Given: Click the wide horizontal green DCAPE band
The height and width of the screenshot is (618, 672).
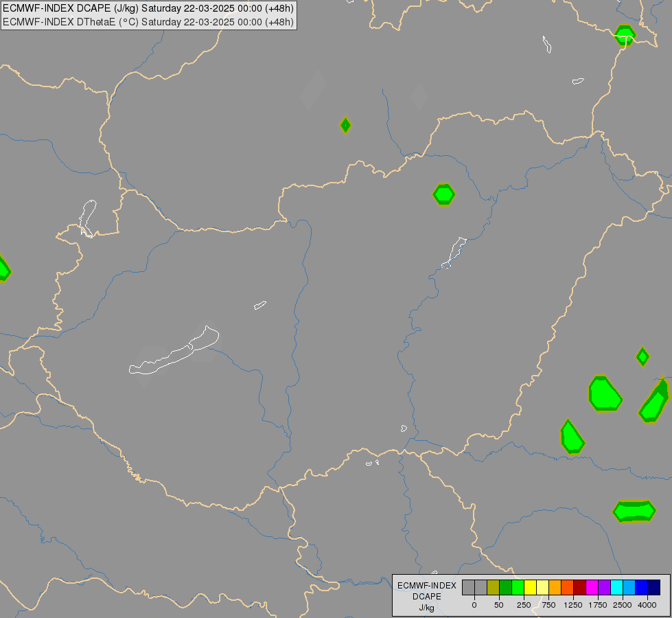Looking at the screenshot, I should [x=634, y=511].
